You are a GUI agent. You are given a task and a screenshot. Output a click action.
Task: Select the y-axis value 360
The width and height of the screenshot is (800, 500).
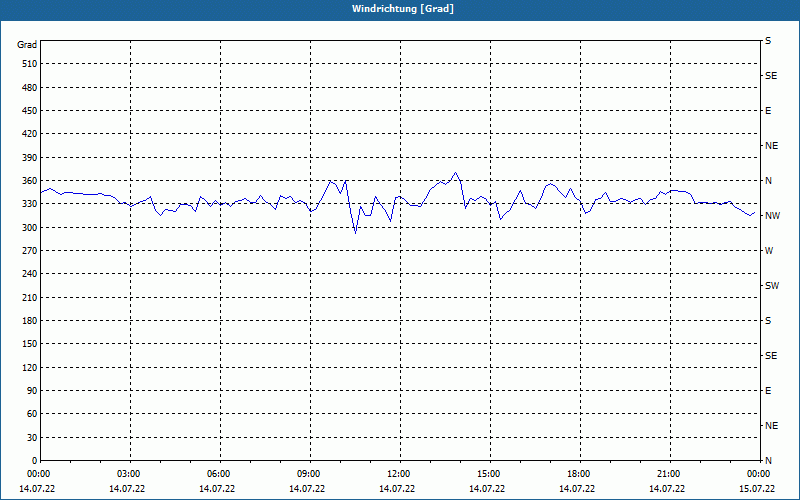tap(30, 181)
